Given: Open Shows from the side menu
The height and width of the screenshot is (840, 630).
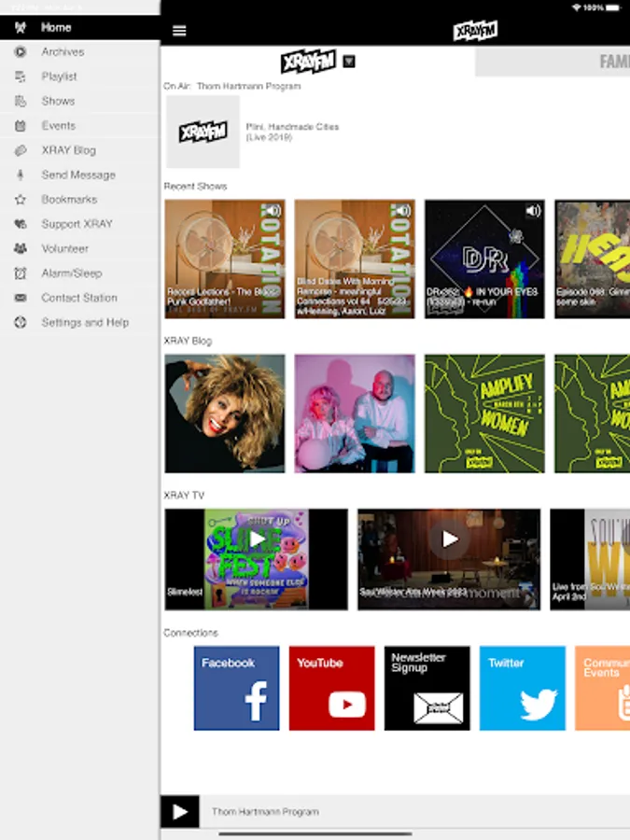Looking at the screenshot, I should [x=80, y=101].
